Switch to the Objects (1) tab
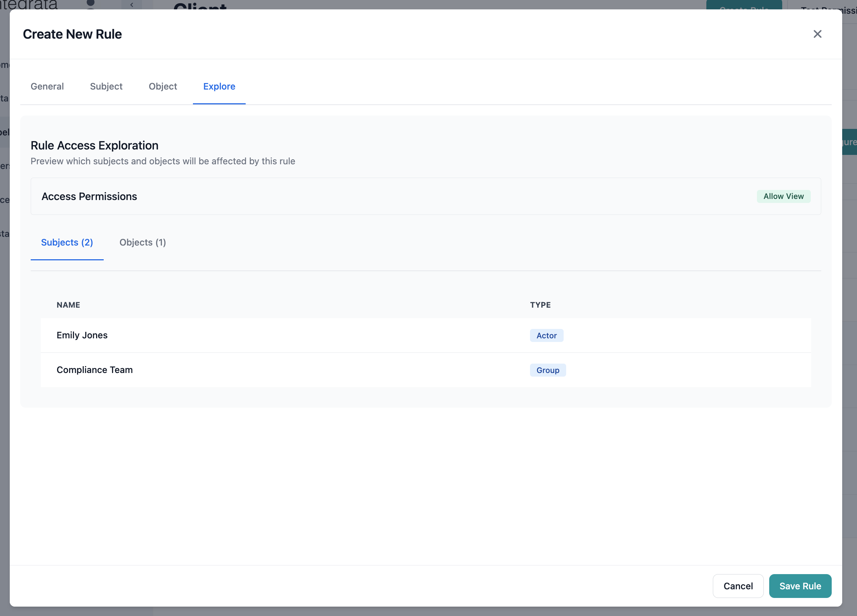Image resolution: width=857 pixels, height=616 pixels. click(142, 243)
